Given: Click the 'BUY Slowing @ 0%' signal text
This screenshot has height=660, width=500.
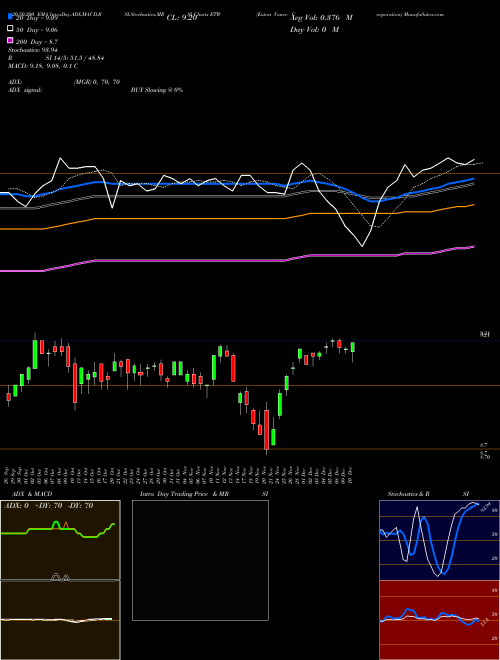Looking at the screenshot, I should [x=157, y=90].
